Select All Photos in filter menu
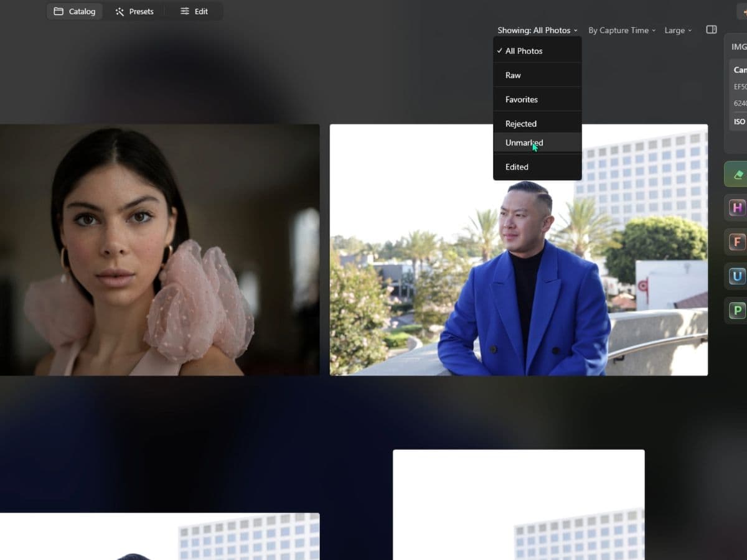This screenshot has height=560, width=747. [x=537, y=51]
